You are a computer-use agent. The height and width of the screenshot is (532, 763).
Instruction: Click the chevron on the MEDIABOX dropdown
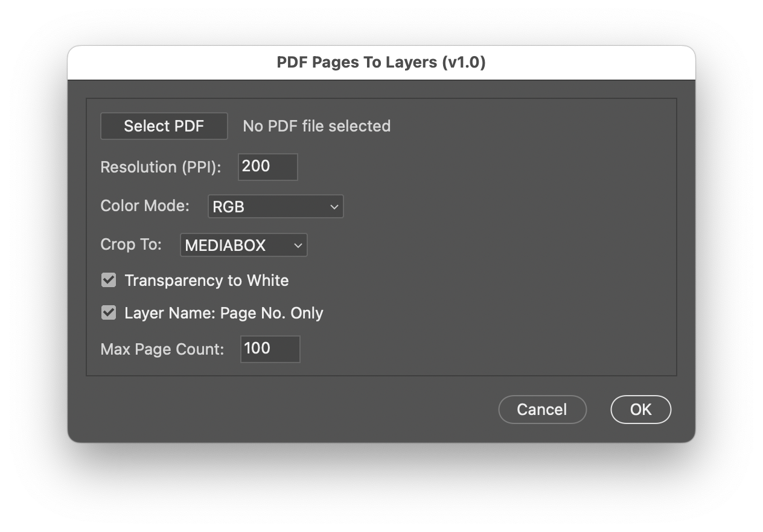tap(296, 245)
